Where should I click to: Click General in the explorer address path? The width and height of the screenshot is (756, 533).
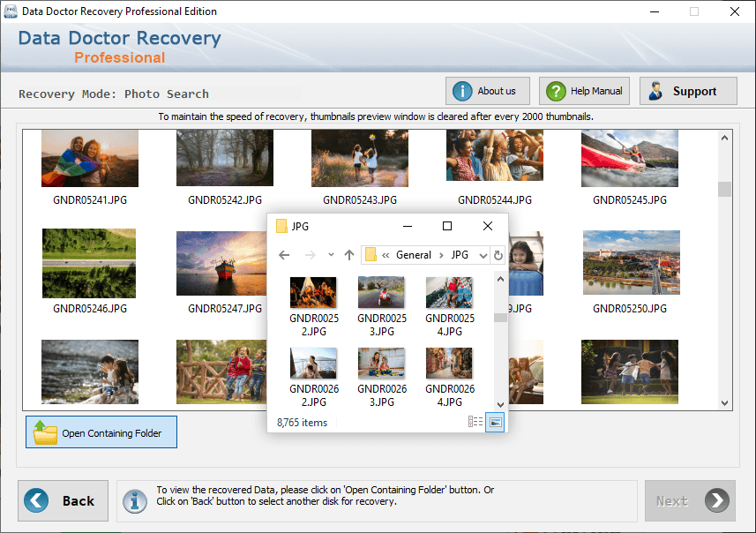pos(413,255)
